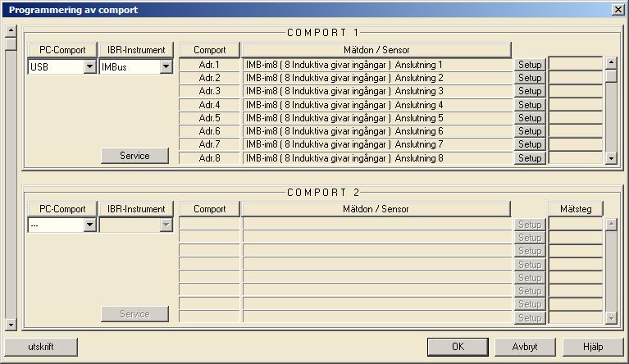
Task: Click left window scrollbar up arrow
Action: pos(11,30)
